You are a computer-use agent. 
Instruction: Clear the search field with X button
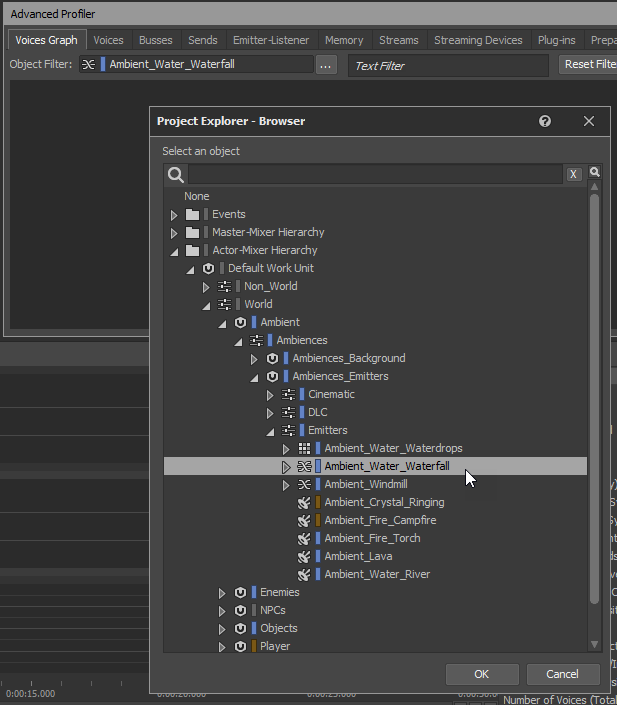[x=573, y=175]
